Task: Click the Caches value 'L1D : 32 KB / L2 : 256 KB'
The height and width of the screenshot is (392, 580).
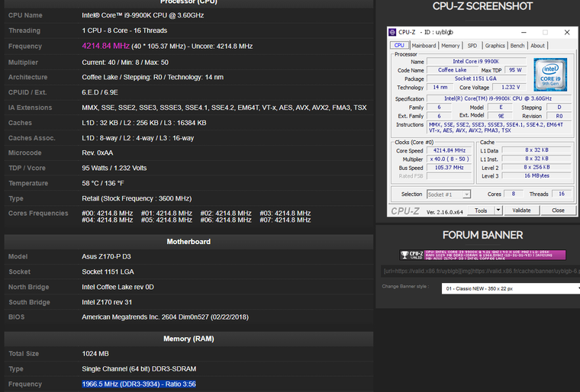Action: click(x=144, y=123)
